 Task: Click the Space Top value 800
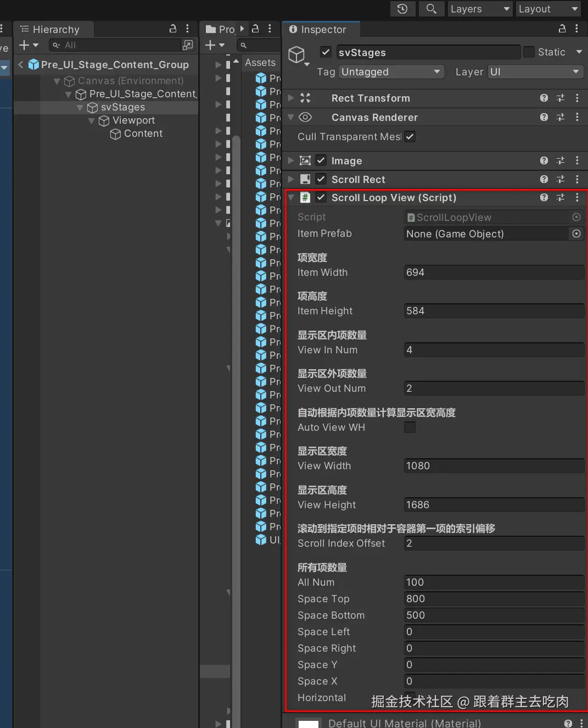494,599
